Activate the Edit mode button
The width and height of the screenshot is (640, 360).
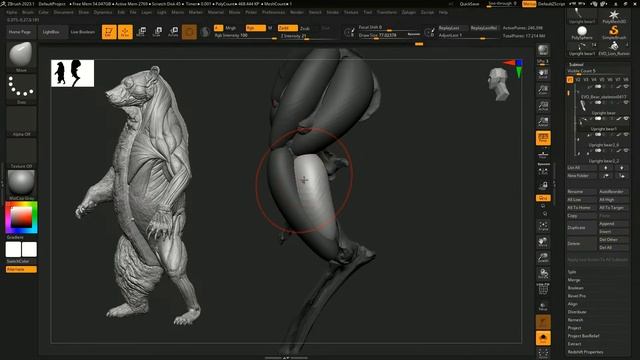[x=109, y=32]
